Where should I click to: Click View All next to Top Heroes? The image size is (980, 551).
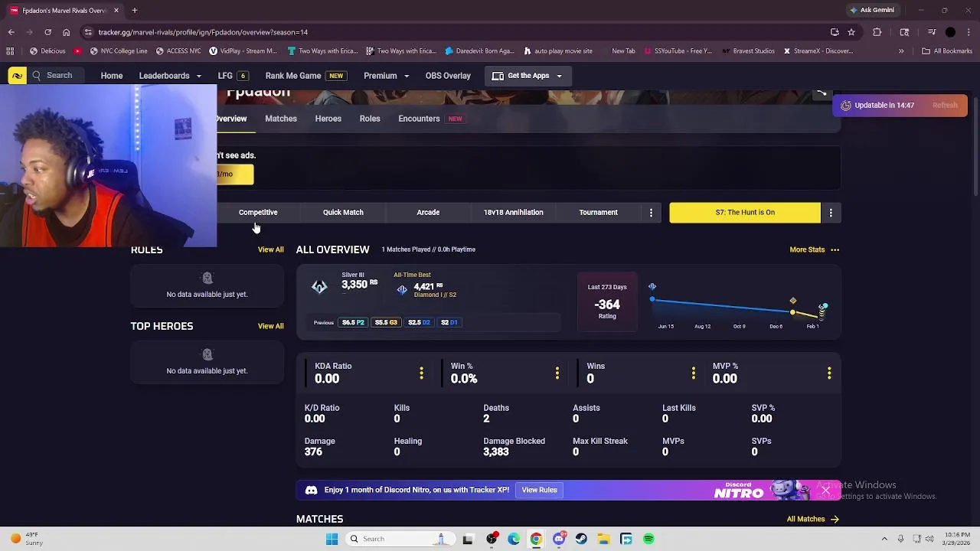click(x=270, y=326)
